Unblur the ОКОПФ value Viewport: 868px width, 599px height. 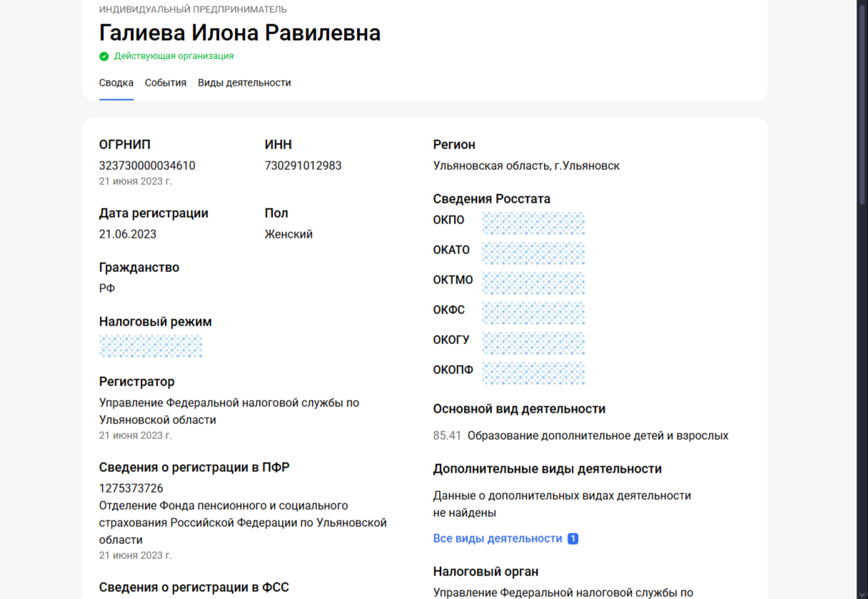coord(533,373)
